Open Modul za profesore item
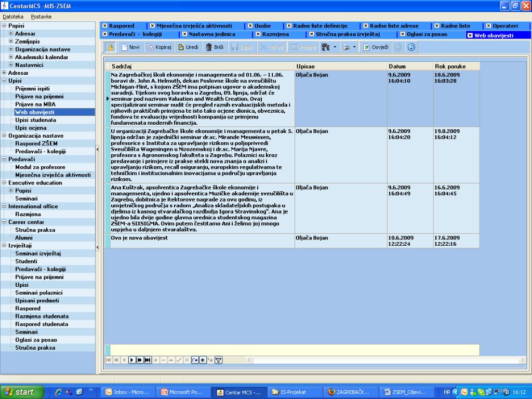The image size is (532, 399). click(40, 167)
